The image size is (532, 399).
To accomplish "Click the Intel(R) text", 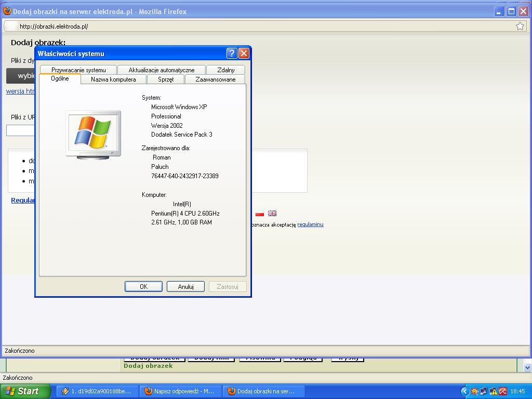I will 182,204.
